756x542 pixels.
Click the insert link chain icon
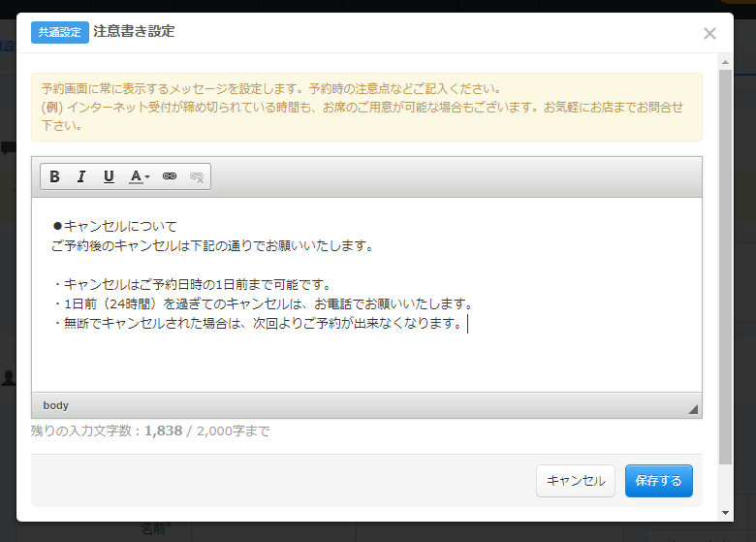pos(170,176)
